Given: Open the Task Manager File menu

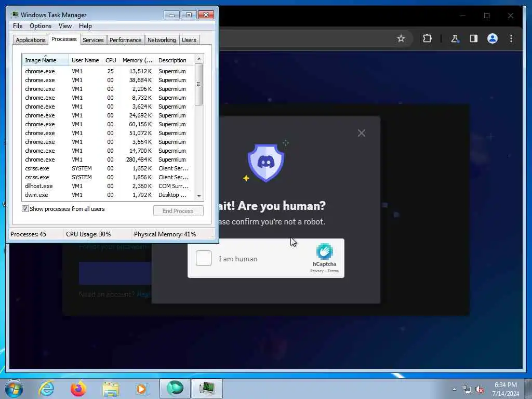Looking at the screenshot, I should (x=18, y=26).
